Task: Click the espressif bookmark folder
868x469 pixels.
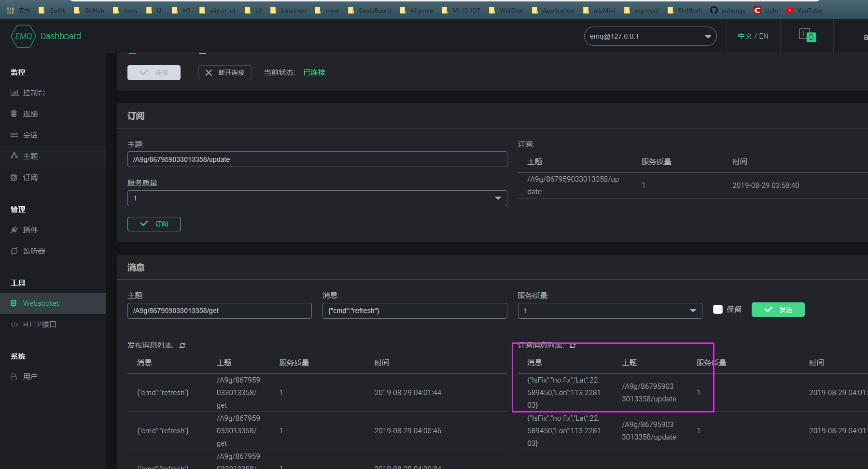Action: [642, 10]
